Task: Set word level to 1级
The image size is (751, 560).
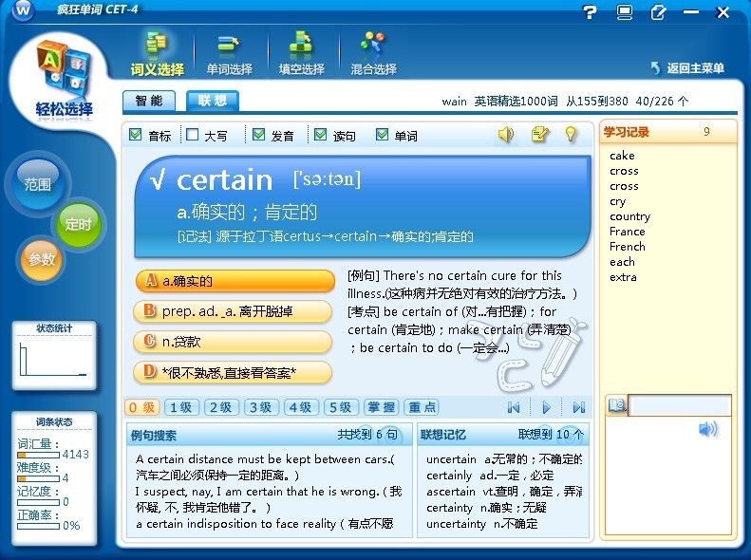Action: pyautogui.click(x=181, y=407)
